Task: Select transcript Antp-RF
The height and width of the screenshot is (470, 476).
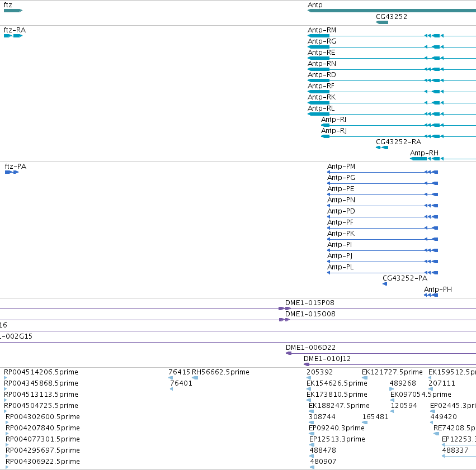Action: tap(321, 86)
